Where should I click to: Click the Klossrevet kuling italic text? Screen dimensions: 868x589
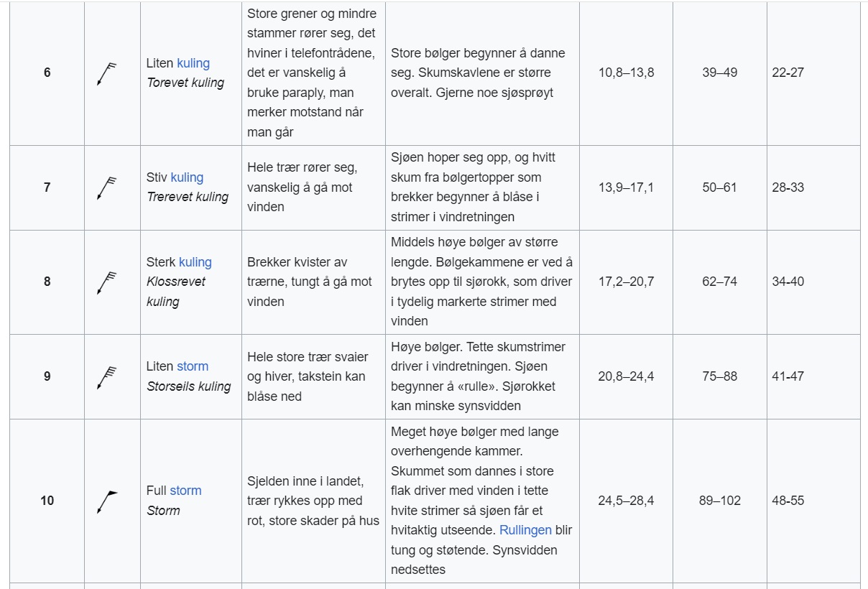[176, 292]
